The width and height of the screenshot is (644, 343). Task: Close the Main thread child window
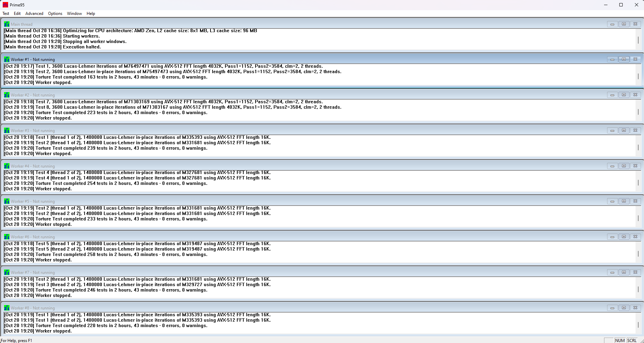point(635,24)
